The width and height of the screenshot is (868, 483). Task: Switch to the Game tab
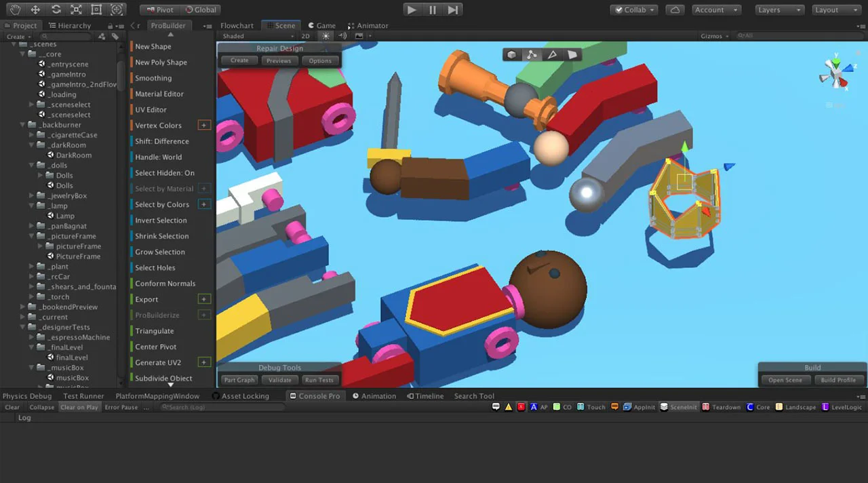[321, 26]
